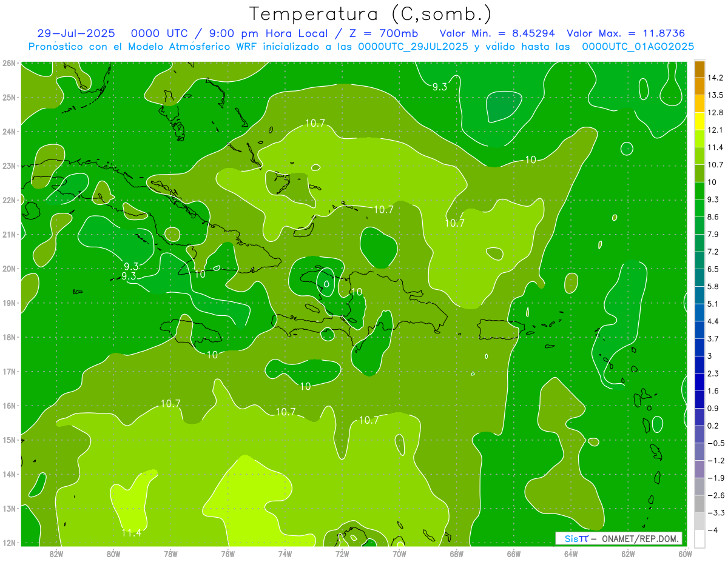The image size is (728, 562).
Task: Click the "19N" latitude label
Action: (9, 303)
